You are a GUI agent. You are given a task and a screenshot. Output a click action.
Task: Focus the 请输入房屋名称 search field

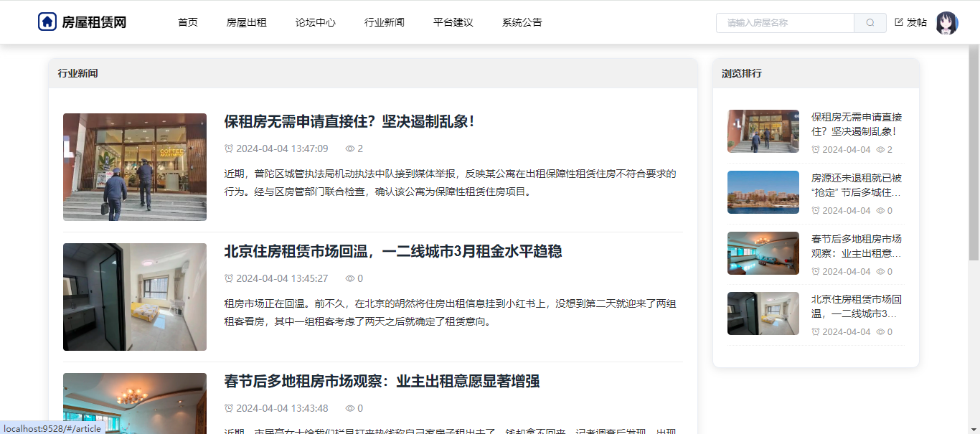tap(785, 22)
